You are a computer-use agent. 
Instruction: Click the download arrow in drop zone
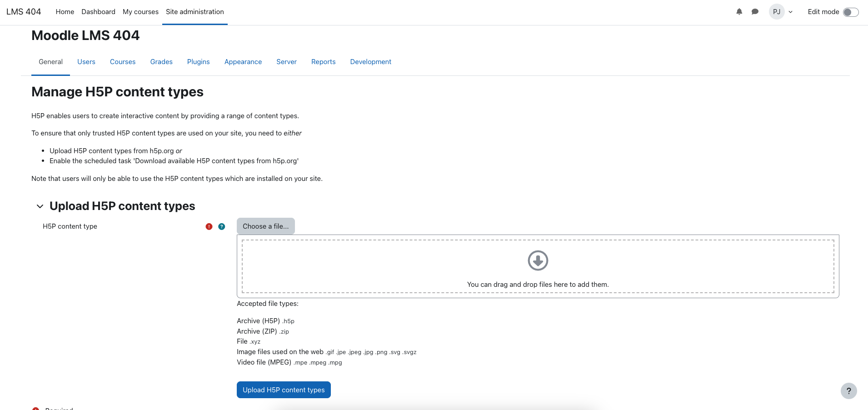[538, 260]
